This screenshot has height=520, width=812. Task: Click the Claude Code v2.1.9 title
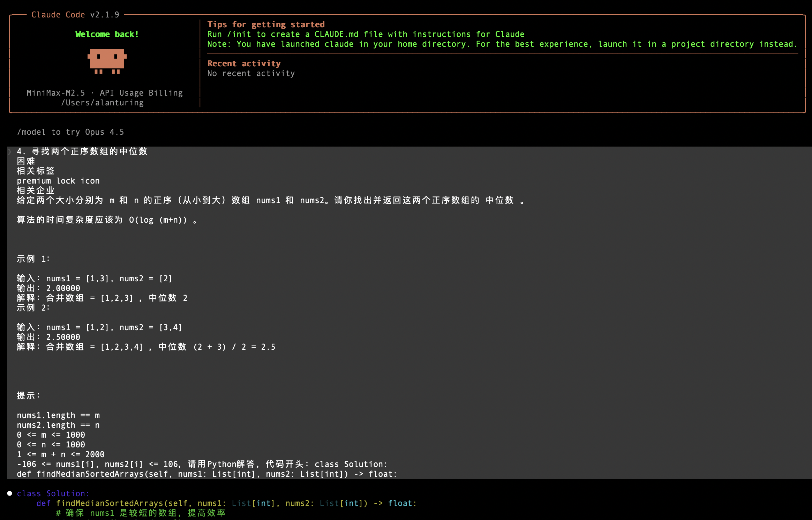[x=75, y=15]
